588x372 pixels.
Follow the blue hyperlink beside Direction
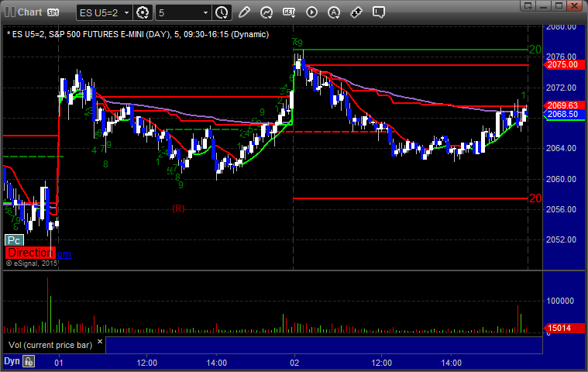click(x=64, y=254)
